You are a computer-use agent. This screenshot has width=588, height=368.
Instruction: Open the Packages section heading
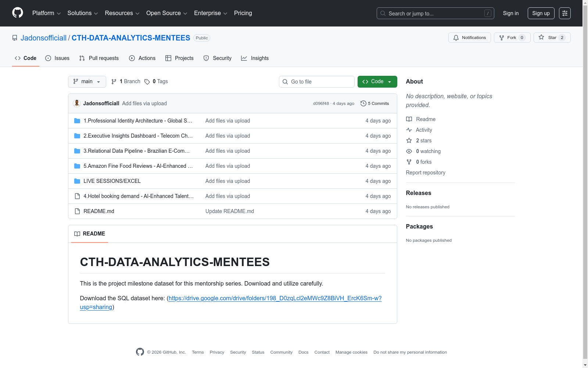tap(419, 226)
